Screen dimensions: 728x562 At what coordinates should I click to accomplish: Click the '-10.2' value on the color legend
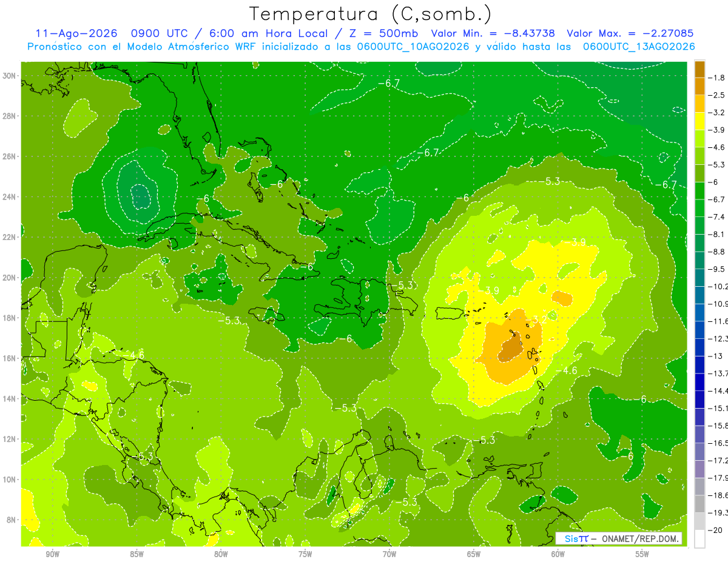[719, 286]
